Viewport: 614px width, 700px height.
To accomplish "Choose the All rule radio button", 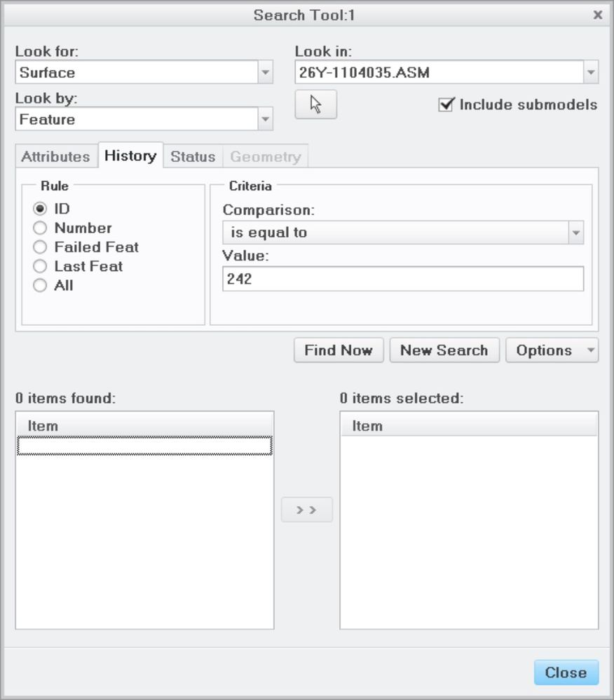I will click(40, 285).
